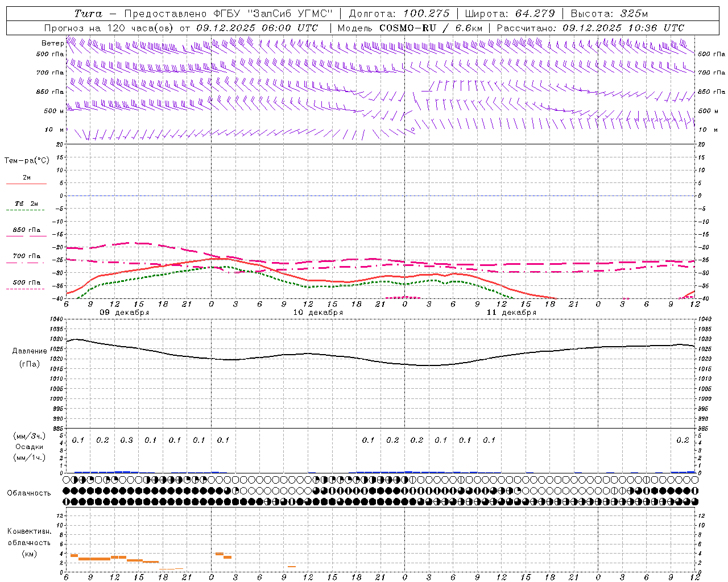
Task: Click the "500 гПа" temperature legend entry
Action: 27,282
